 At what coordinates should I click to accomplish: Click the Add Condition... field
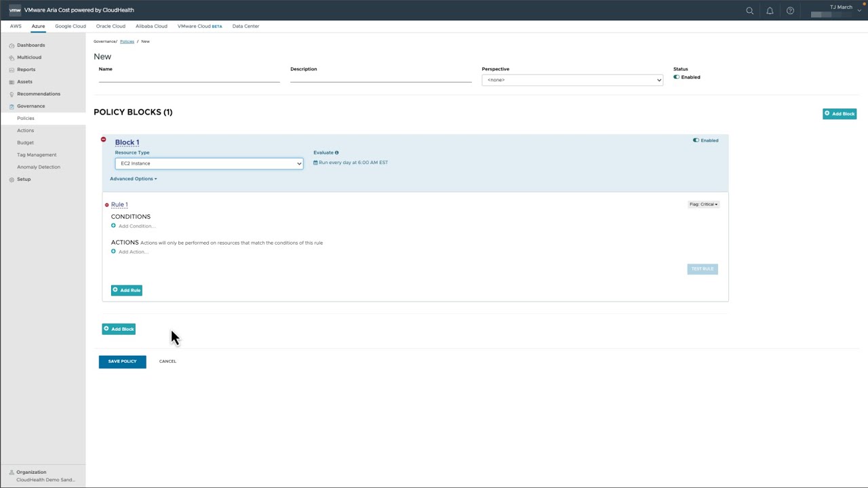[137, 226]
